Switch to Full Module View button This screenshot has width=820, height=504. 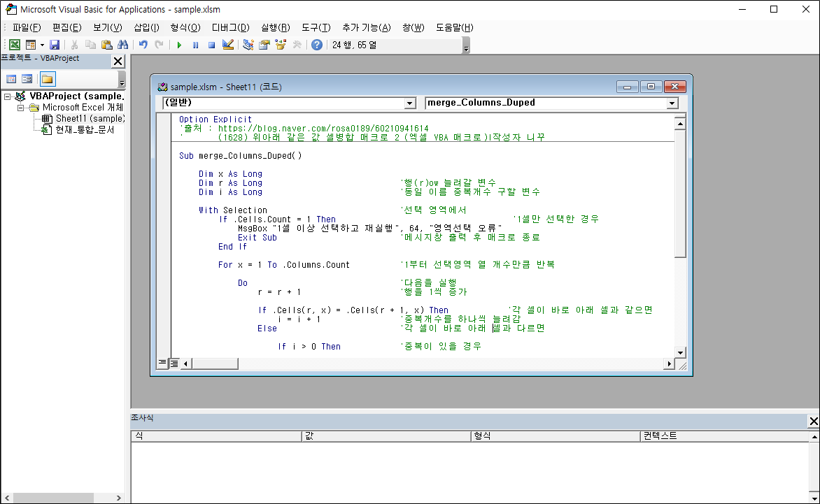pos(174,363)
